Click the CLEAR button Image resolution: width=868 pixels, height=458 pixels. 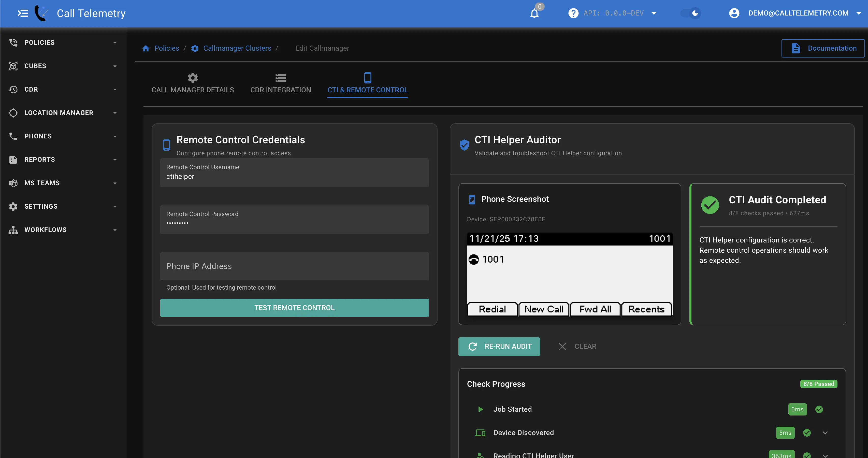pyautogui.click(x=577, y=347)
